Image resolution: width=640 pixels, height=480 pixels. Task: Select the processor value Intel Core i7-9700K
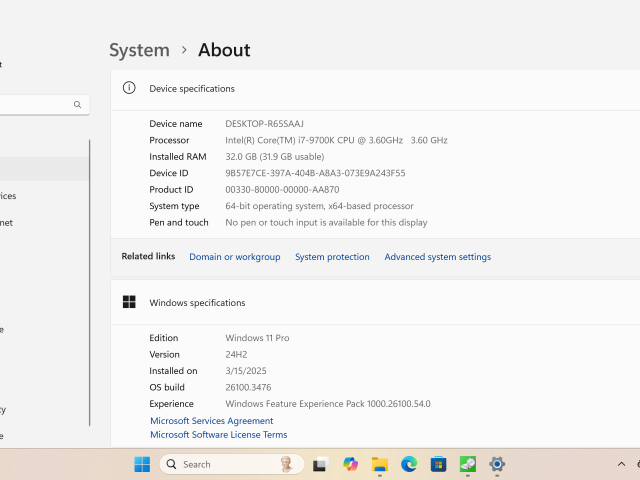tap(336, 140)
